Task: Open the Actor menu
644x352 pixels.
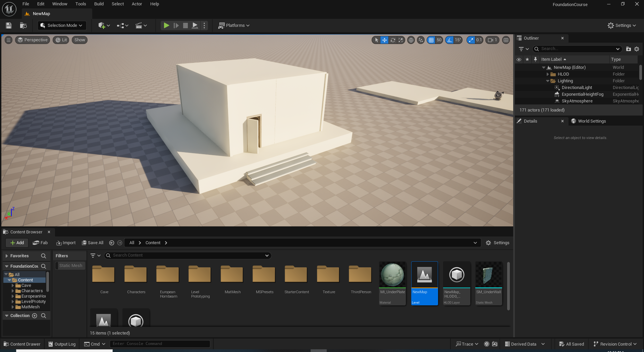Action: (x=137, y=4)
